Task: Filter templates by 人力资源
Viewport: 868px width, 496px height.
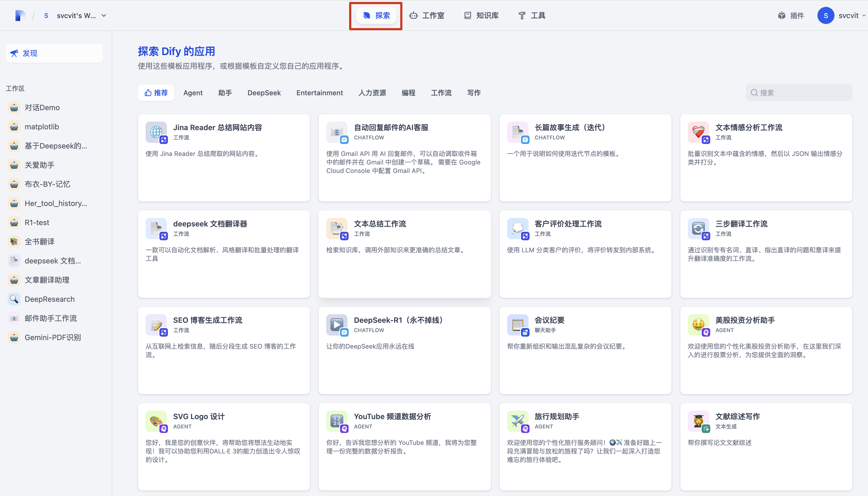Action: (x=372, y=93)
